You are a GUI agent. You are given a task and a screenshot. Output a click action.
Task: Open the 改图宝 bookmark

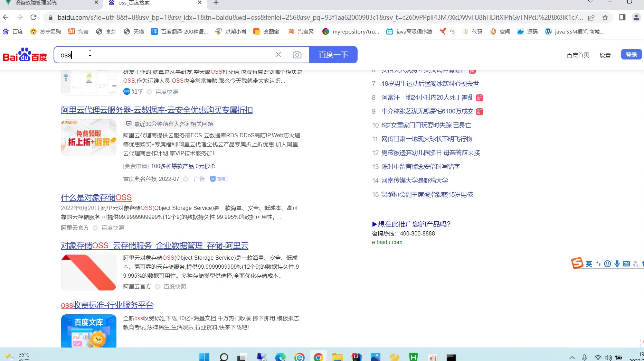tap(266, 31)
